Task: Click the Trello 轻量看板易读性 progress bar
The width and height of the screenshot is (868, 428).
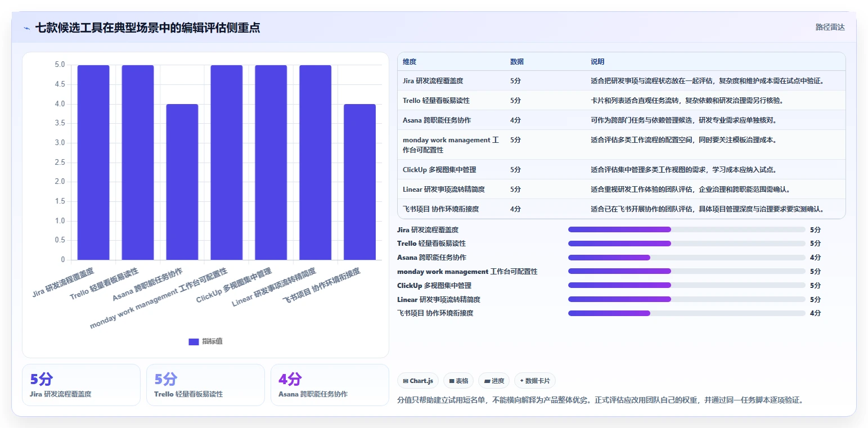Action: 687,244
